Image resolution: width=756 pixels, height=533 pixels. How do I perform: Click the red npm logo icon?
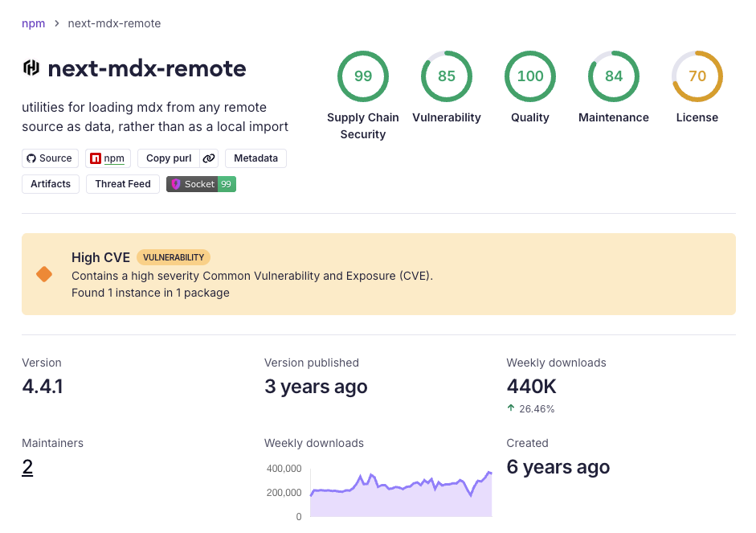(96, 158)
